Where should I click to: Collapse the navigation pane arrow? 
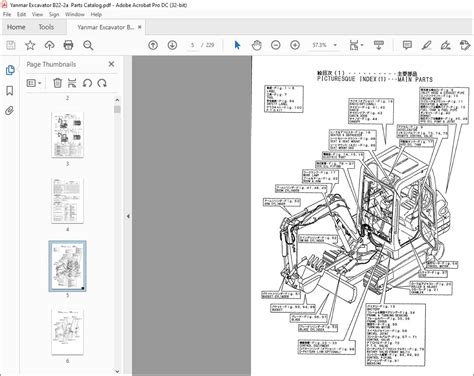click(x=128, y=216)
